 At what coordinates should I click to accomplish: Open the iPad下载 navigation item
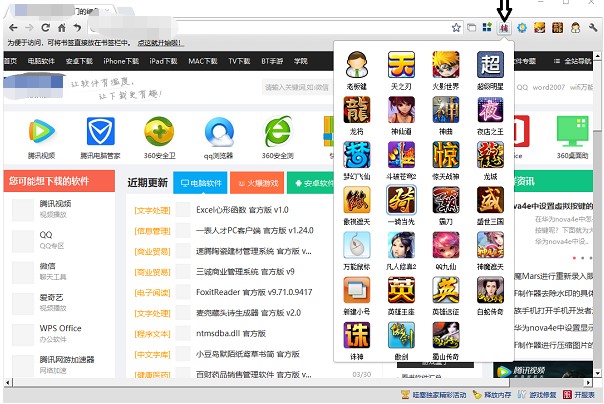[x=163, y=61]
